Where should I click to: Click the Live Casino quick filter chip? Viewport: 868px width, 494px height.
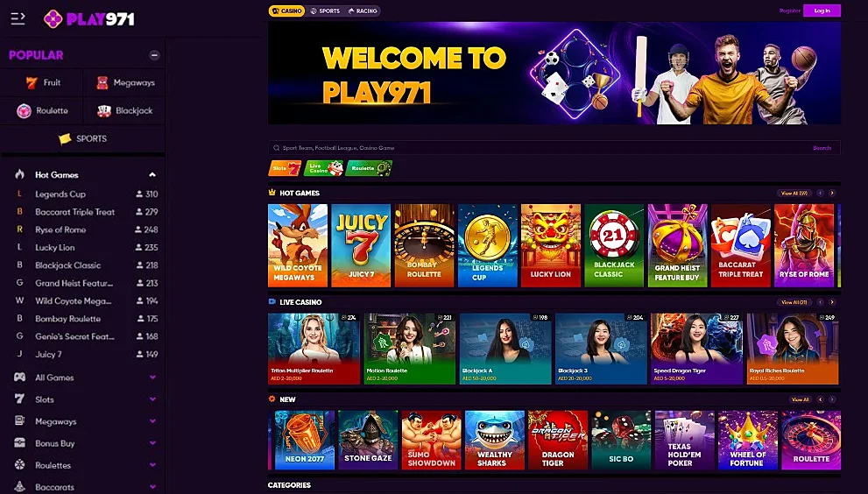pos(323,168)
